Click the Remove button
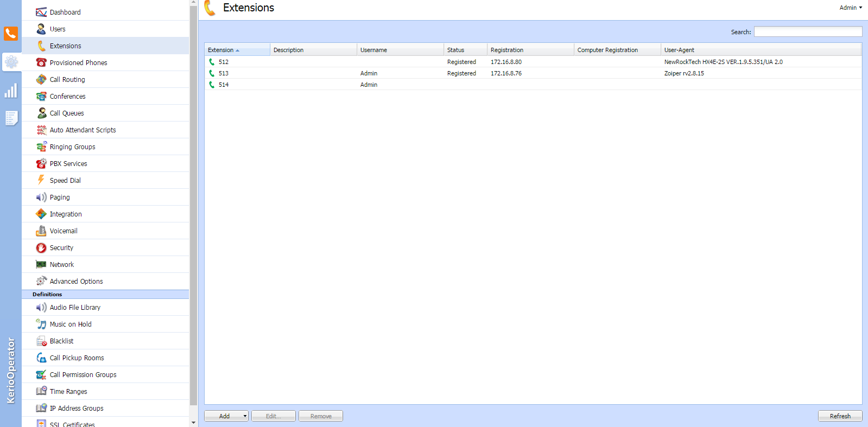Image resolution: width=868 pixels, height=427 pixels. click(321, 416)
